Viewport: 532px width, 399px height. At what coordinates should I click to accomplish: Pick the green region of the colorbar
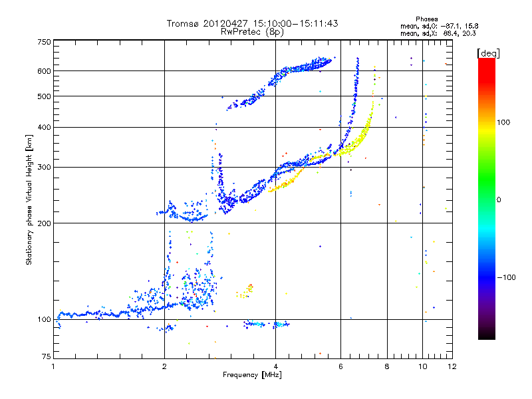(487, 180)
